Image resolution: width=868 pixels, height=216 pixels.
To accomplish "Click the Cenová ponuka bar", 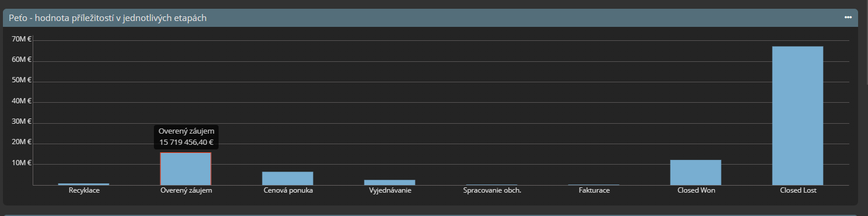I will (x=287, y=178).
